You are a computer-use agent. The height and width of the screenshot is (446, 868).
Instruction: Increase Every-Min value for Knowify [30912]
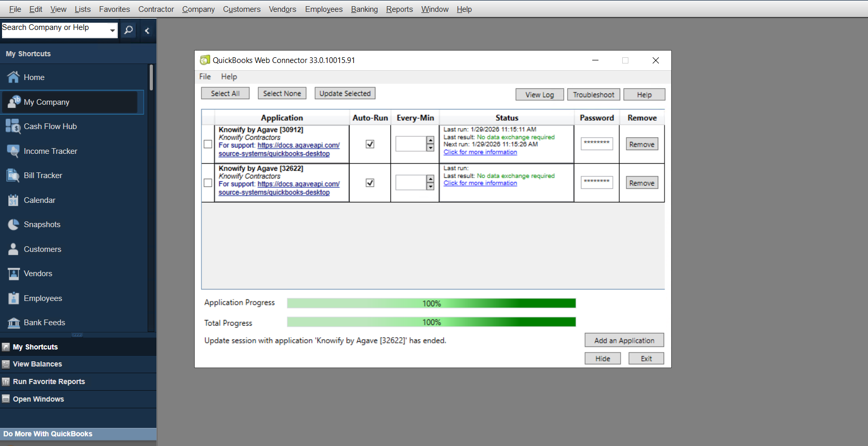(430, 140)
